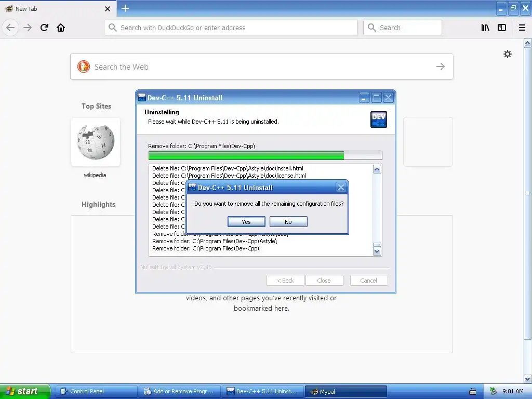Open new tab settings gear
Screen dimensions: 532x399
pos(507,54)
